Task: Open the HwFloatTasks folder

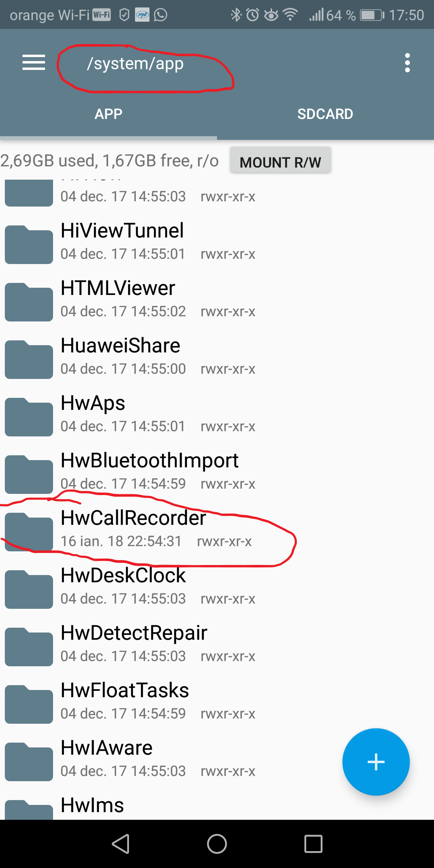Action: tap(217, 702)
